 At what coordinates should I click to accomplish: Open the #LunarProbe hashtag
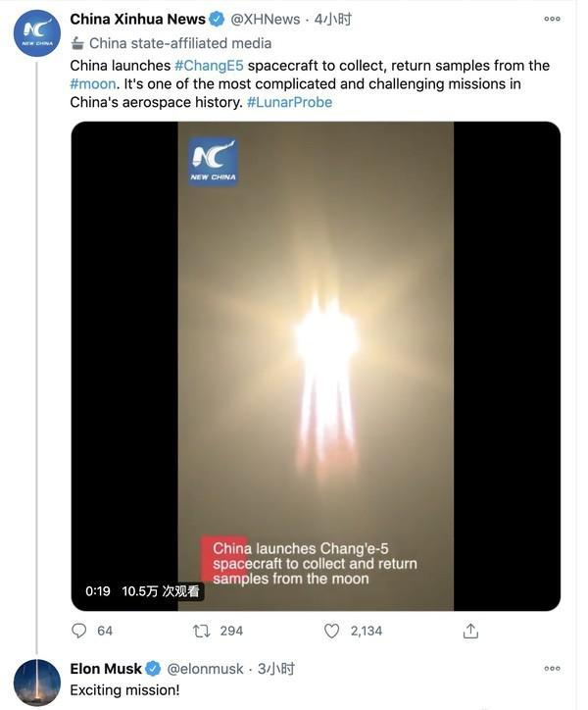pos(289,102)
